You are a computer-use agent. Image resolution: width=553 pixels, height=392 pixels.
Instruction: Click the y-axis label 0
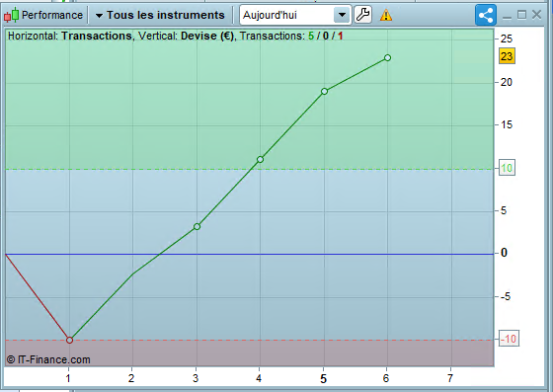504,253
